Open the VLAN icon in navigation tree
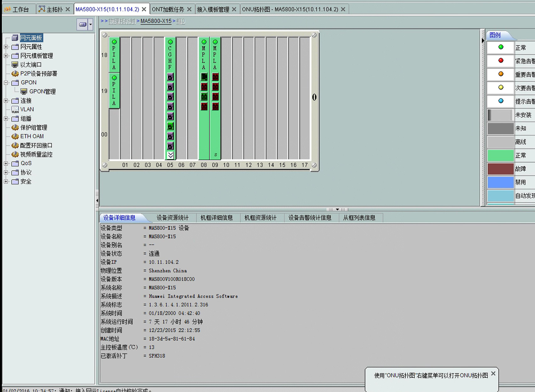 click(15, 109)
